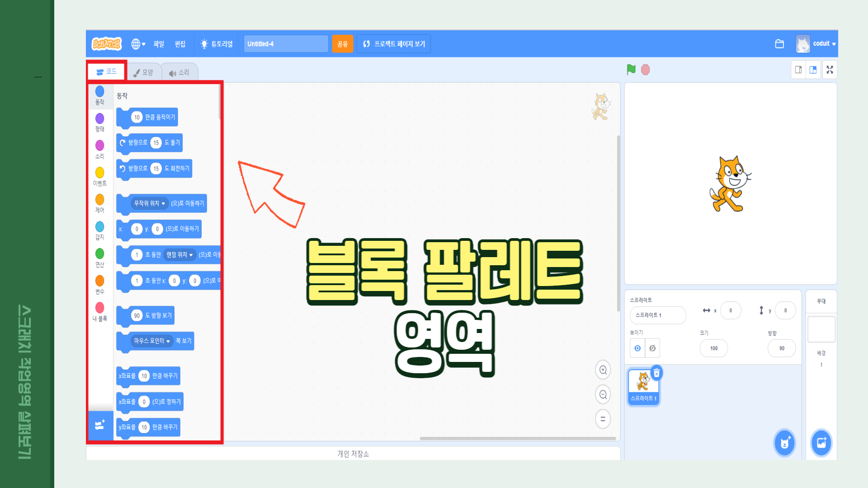
Task: Click the zoom in magnifier icon
Action: click(x=603, y=370)
